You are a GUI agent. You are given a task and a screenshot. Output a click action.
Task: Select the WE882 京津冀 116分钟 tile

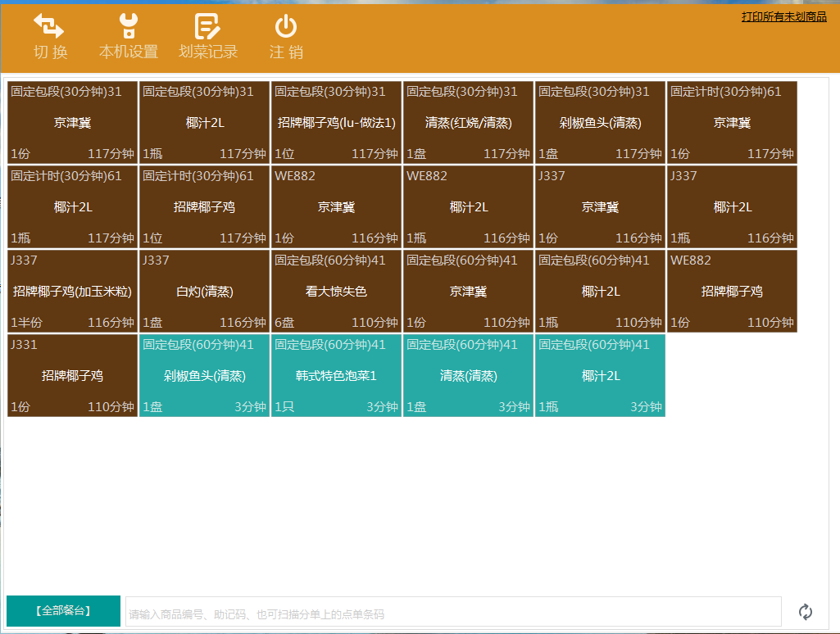pyautogui.click(x=336, y=207)
